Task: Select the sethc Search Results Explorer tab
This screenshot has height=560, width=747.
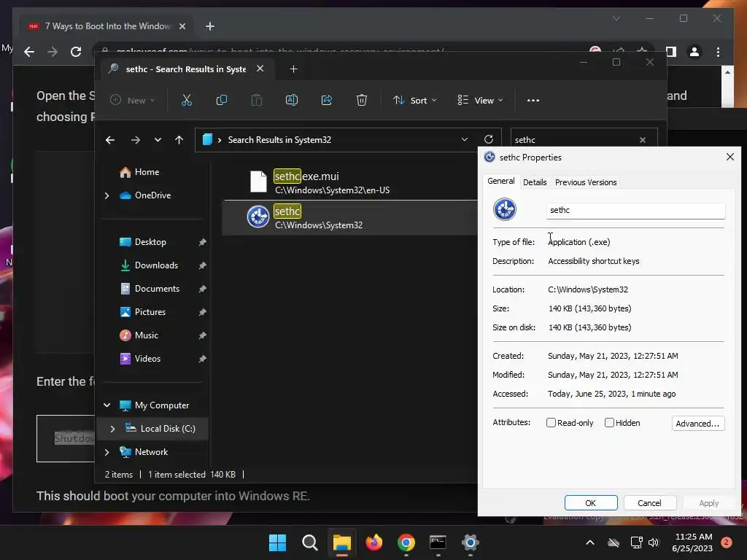Action: pos(186,69)
